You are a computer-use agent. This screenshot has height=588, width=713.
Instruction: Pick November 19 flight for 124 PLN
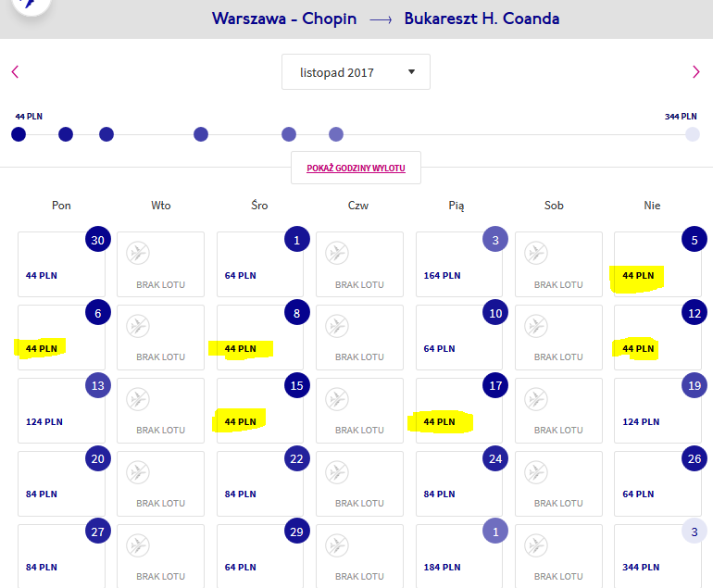click(x=657, y=410)
